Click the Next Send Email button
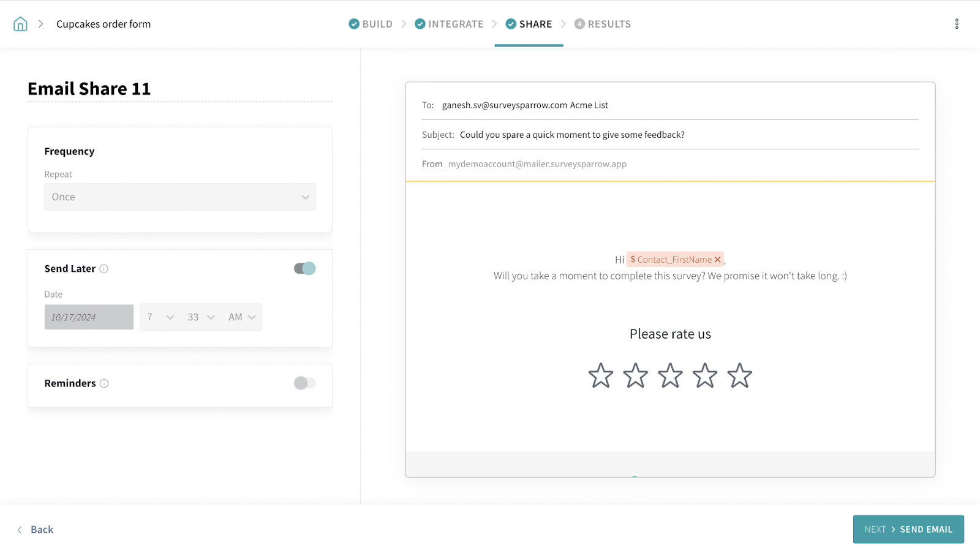Screen dimensions: 980x553 [x=908, y=529]
